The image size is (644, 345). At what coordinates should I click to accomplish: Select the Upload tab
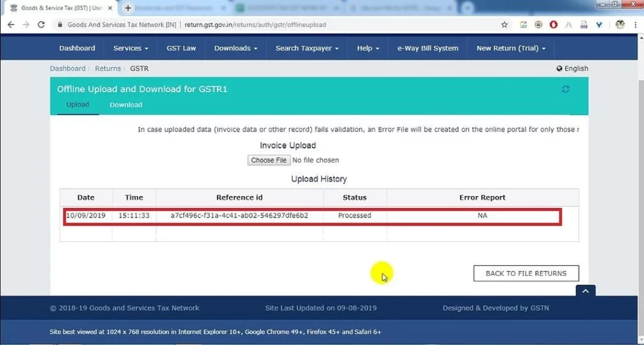point(77,104)
